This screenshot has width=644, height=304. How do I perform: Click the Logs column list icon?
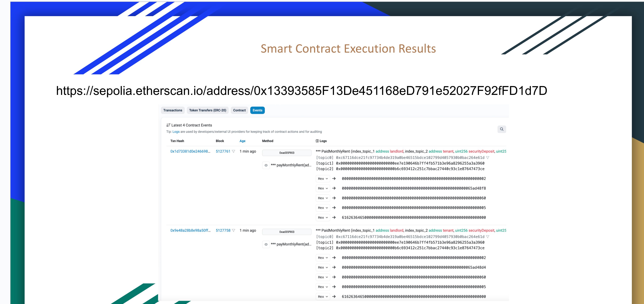point(317,141)
